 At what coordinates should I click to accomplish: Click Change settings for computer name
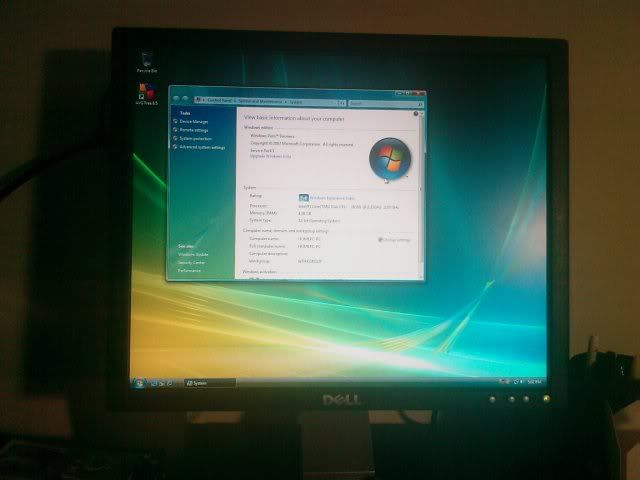click(396, 239)
